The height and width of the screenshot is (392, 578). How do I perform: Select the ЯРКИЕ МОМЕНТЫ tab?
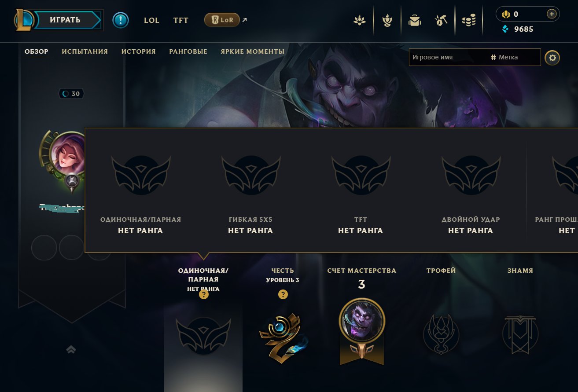point(253,51)
